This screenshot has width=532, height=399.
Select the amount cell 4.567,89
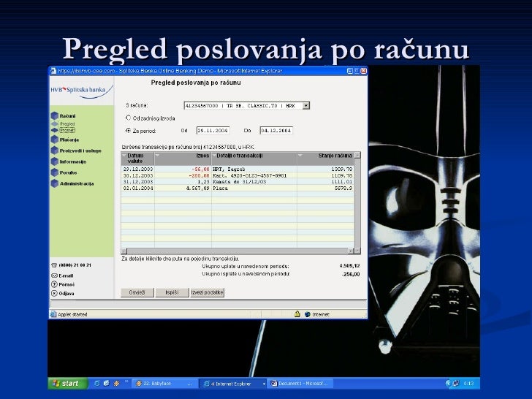click(183, 188)
